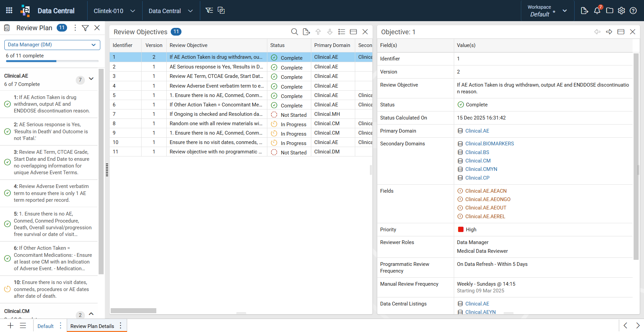Open the Data Manager (DM) role dropdown
The image size is (644, 332).
pyautogui.click(x=52, y=45)
